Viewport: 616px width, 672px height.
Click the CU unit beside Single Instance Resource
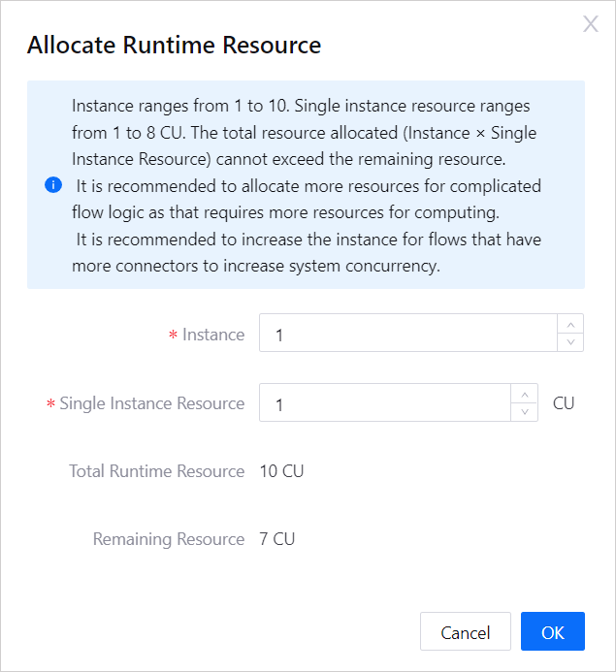564,402
